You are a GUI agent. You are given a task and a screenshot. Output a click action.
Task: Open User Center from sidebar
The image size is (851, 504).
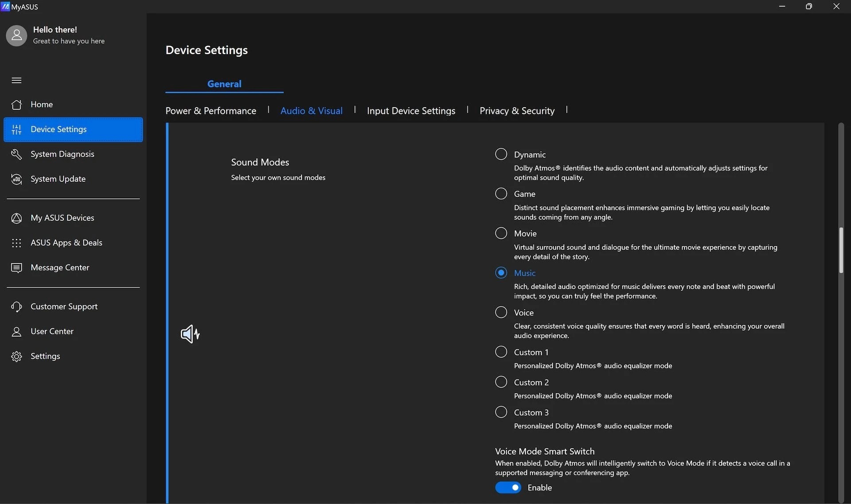pos(52,332)
